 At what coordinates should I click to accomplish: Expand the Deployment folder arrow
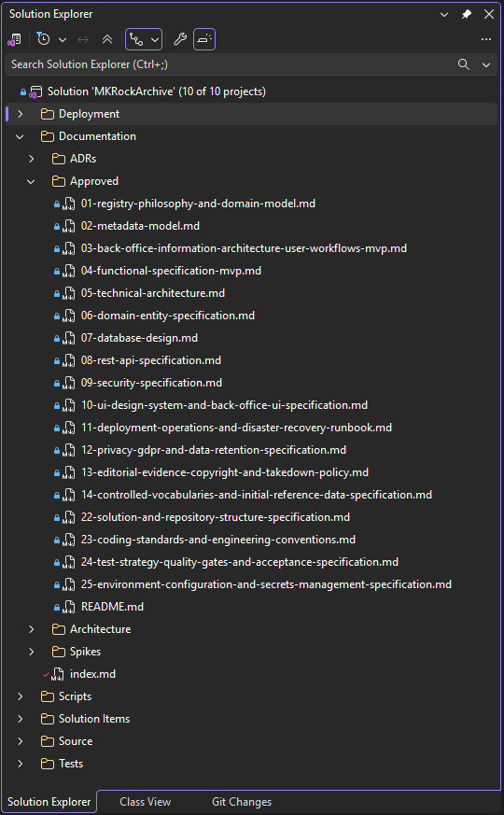(21, 114)
